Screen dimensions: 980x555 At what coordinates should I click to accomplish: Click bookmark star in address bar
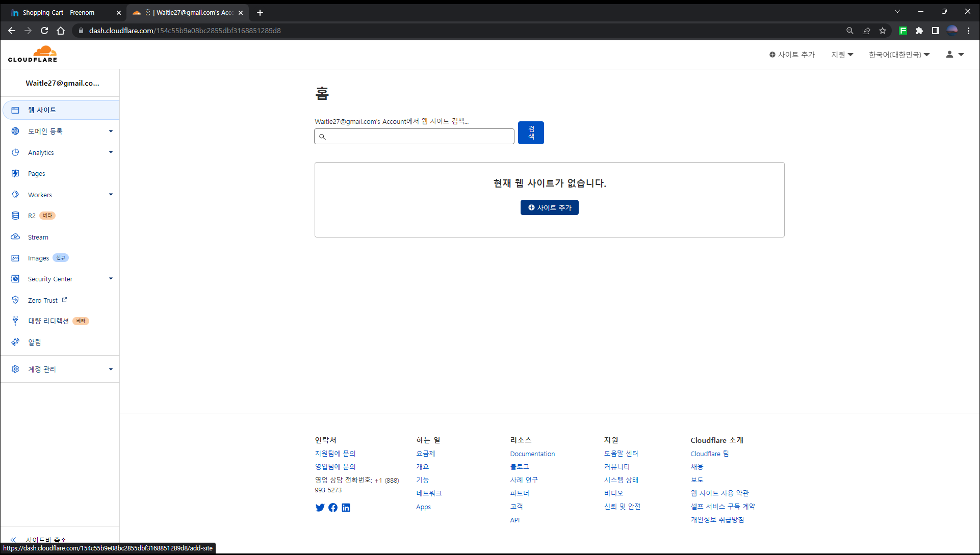[883, 31]
